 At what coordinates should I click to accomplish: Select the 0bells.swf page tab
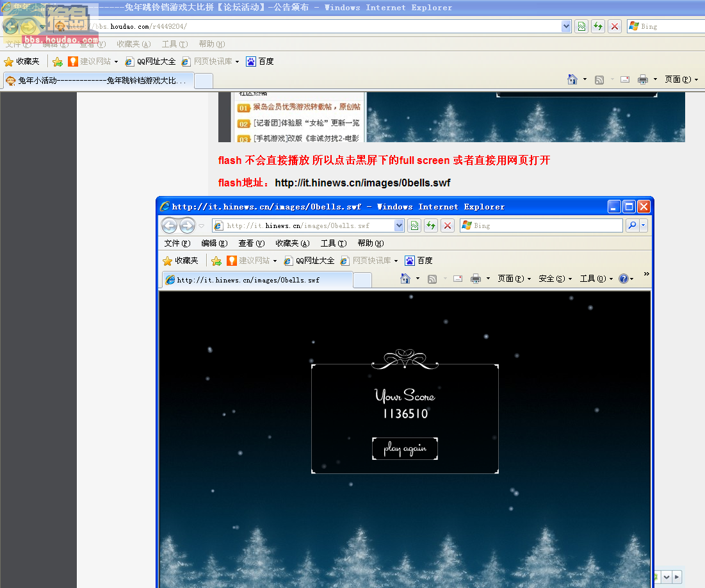(257, 280)
